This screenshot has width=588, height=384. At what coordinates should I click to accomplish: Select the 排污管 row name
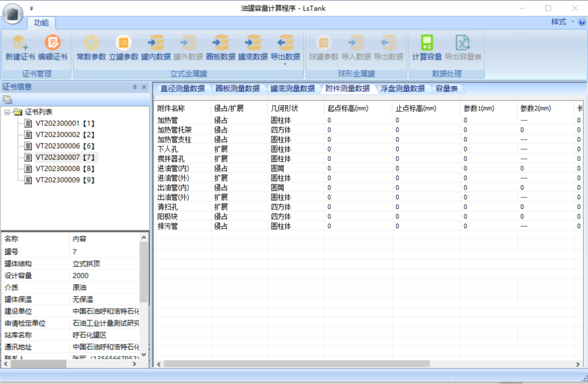coord(168,227)
